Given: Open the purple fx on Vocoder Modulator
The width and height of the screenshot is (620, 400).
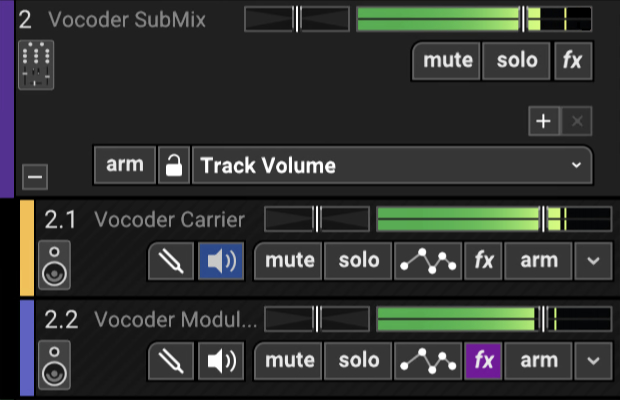Looking at the screenshot, I should tap(484, 361).
